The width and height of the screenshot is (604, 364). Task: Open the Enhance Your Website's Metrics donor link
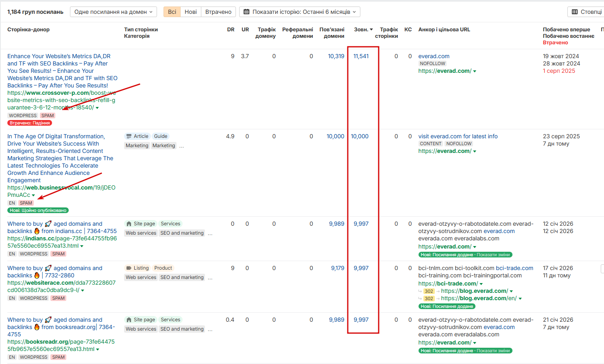pyautogui.click(x=62, y=71)
